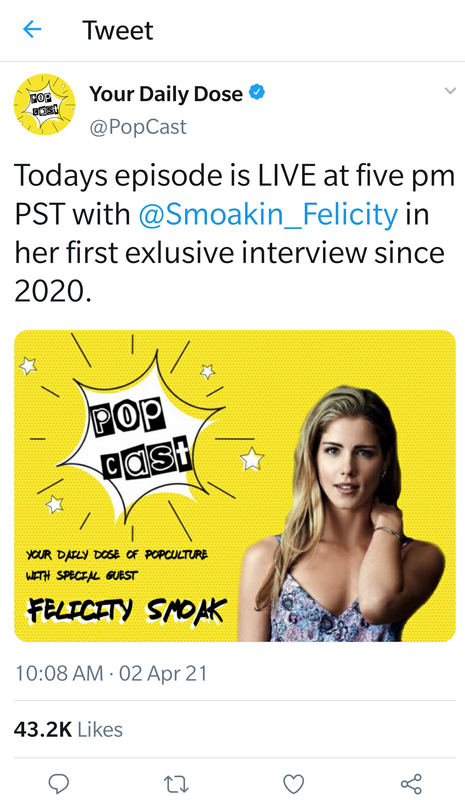Viewport: 465px width, 800px height.
Task: Tap the back arrow beside Tweet
Action: [x=32, y=30]
